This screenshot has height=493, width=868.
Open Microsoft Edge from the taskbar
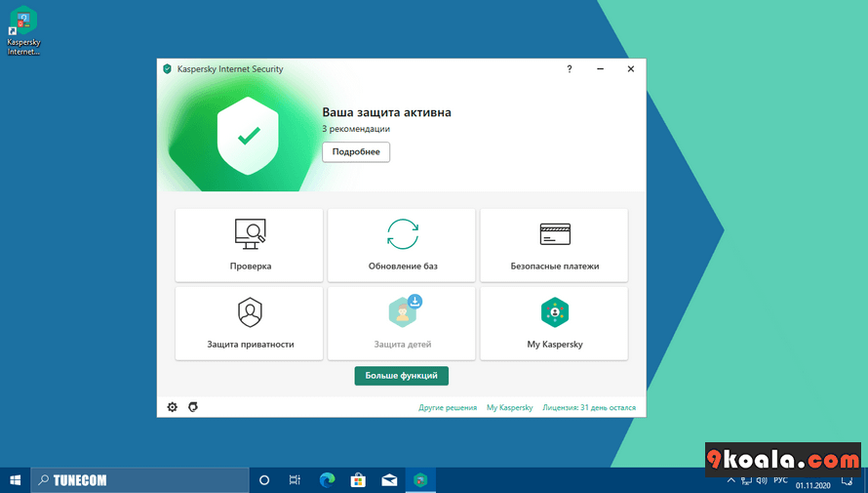[327, 480]
